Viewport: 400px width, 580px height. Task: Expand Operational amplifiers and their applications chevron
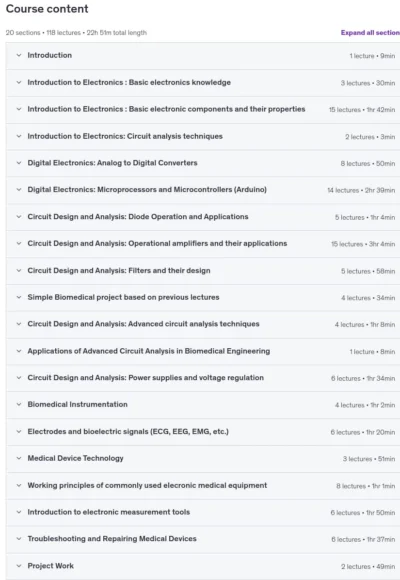[x=19, y=244]
